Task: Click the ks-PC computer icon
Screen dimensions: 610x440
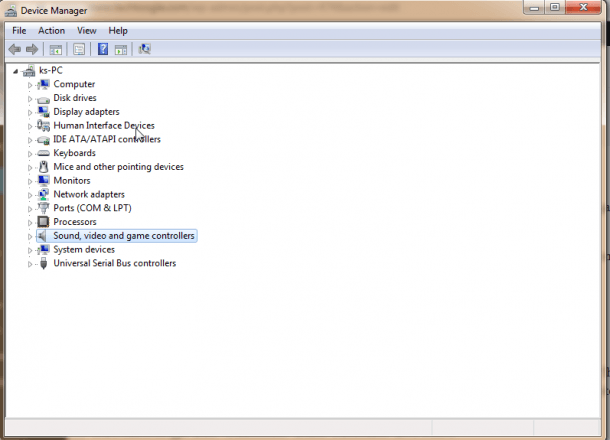Action: pyautogui.click(x=29, y=71)
